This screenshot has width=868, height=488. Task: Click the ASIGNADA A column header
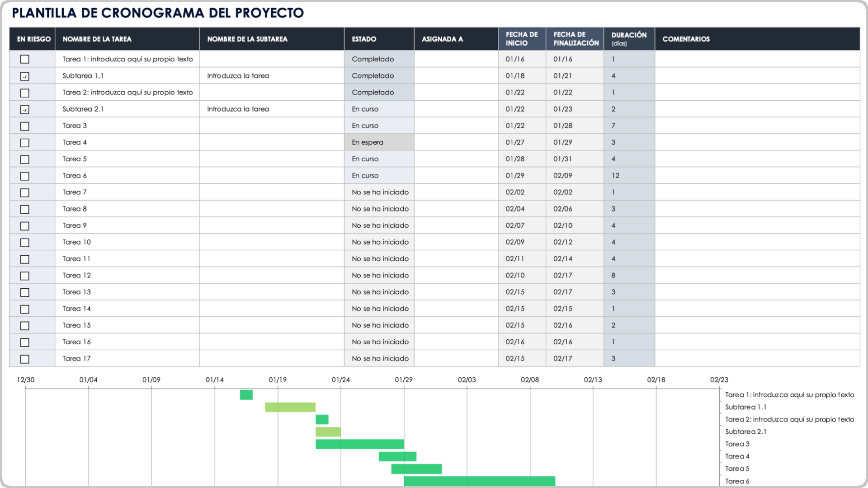click(456, 39)
